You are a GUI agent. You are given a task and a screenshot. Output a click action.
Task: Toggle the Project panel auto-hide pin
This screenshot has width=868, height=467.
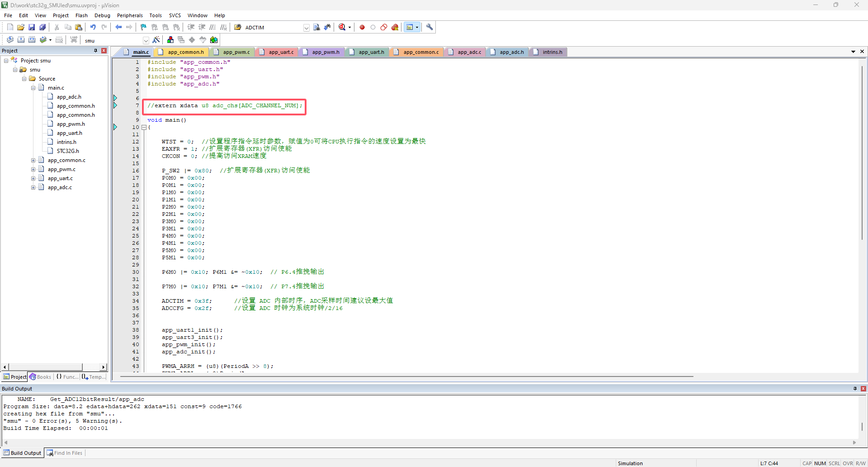coord(95,51)
